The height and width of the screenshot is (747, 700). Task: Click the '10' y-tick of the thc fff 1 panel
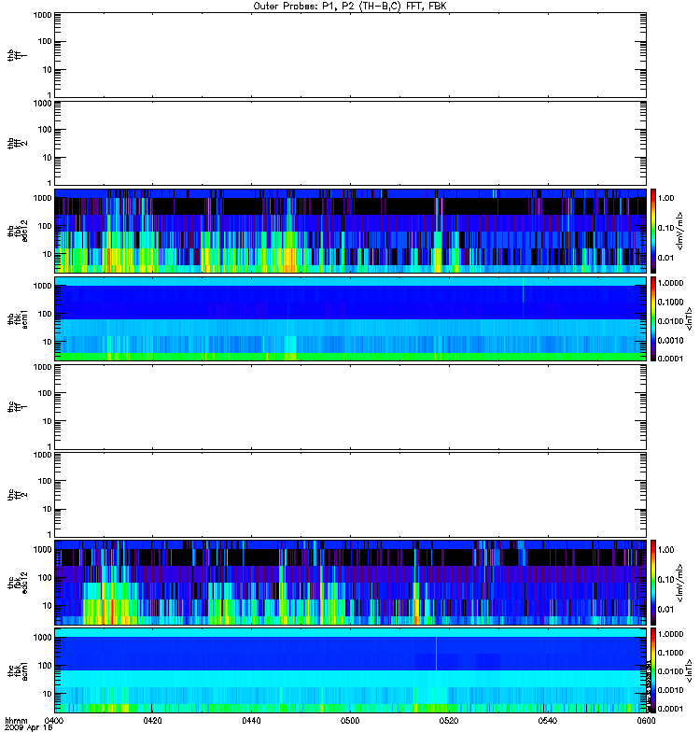48,421
